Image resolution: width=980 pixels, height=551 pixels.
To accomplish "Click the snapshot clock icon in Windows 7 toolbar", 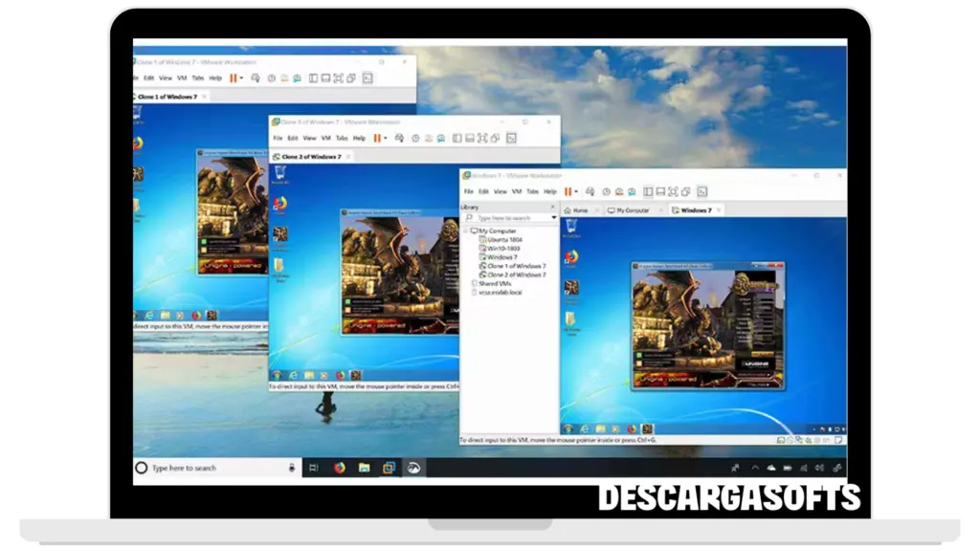I will [x=608, y=191].
